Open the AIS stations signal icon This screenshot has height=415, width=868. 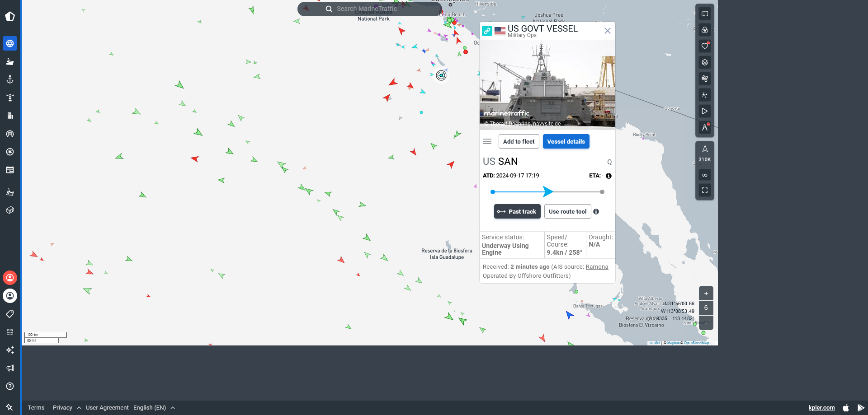click(10, 134)
